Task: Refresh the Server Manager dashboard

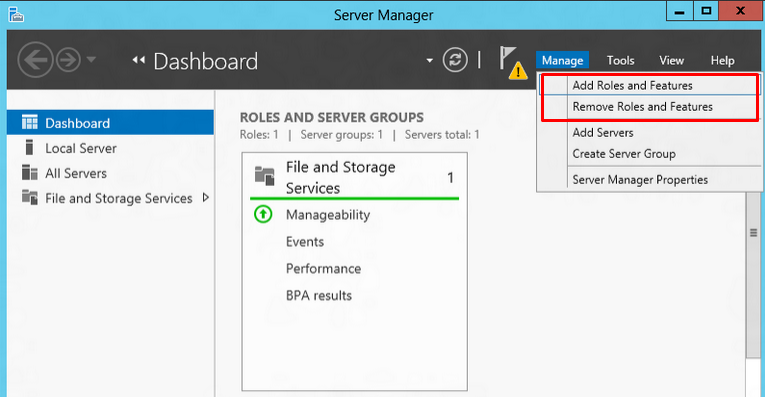Action: tap(455, 60)
